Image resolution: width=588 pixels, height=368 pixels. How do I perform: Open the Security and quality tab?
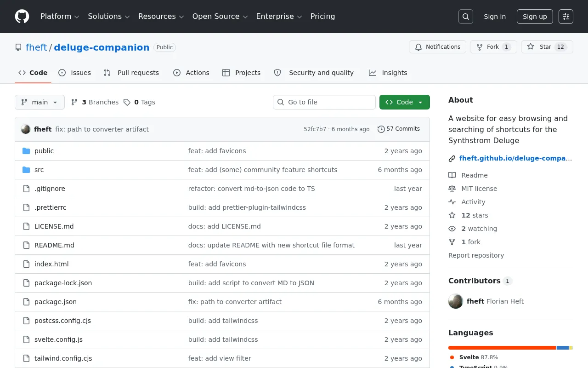point(314,73)
